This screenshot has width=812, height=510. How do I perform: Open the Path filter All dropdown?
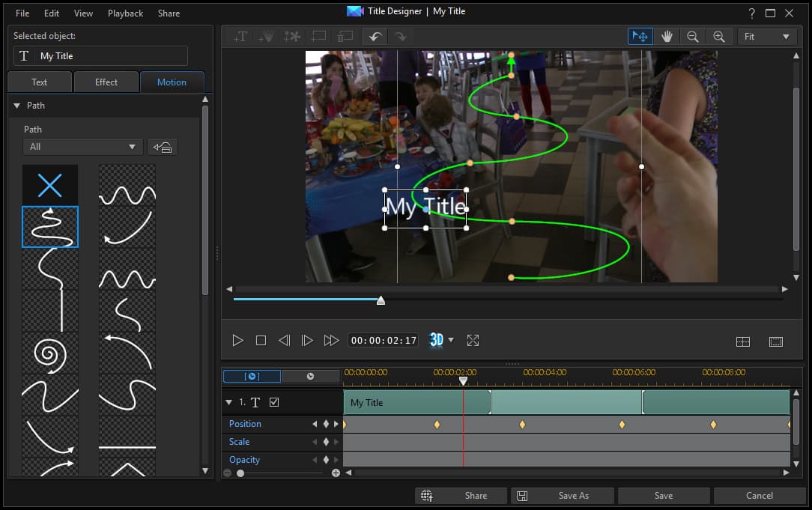coord(82,147)
